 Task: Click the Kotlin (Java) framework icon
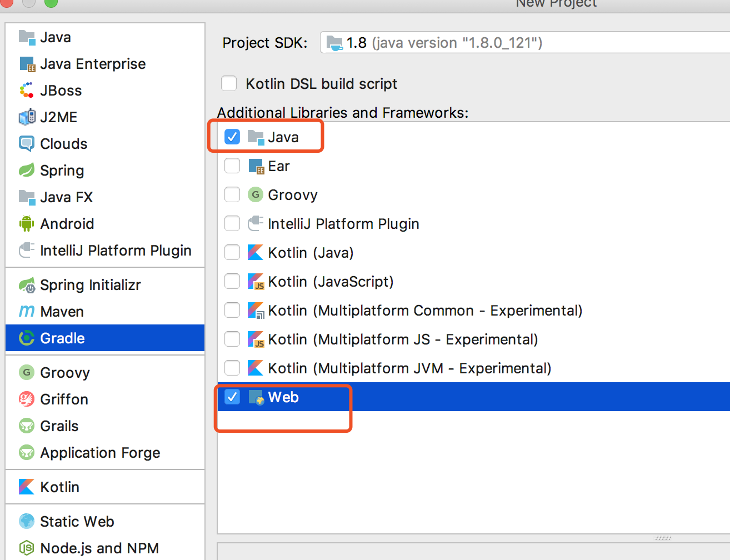(256, 253)
